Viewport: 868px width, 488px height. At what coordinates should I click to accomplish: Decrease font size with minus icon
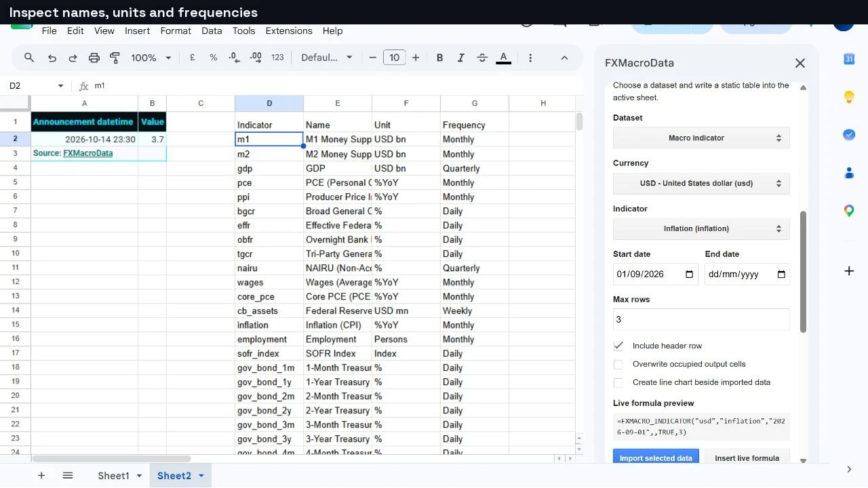[x=372, y=58]
